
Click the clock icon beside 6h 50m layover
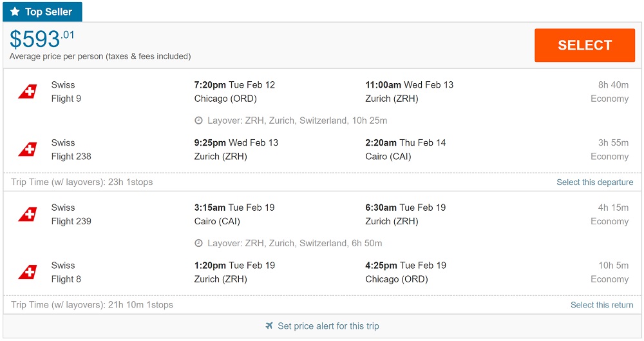pos(199,243)
